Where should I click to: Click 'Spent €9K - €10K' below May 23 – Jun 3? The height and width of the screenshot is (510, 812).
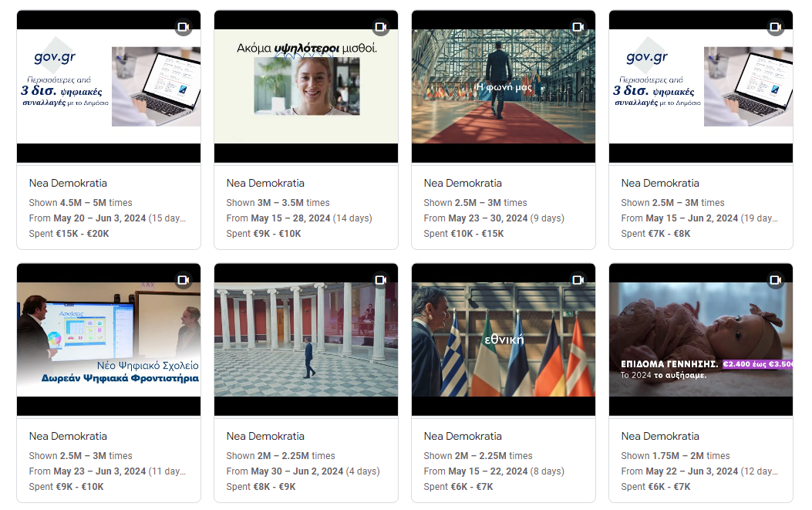click(x=66, y=487)
